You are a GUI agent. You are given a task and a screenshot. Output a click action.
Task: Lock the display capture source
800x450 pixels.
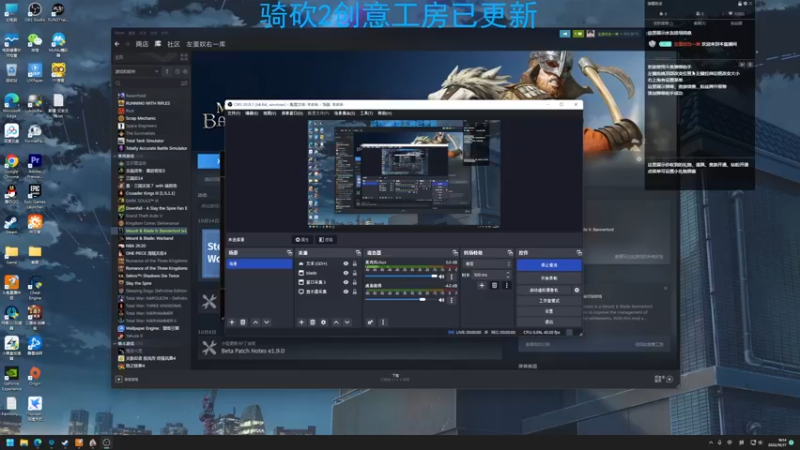click(x=355, y=292)
